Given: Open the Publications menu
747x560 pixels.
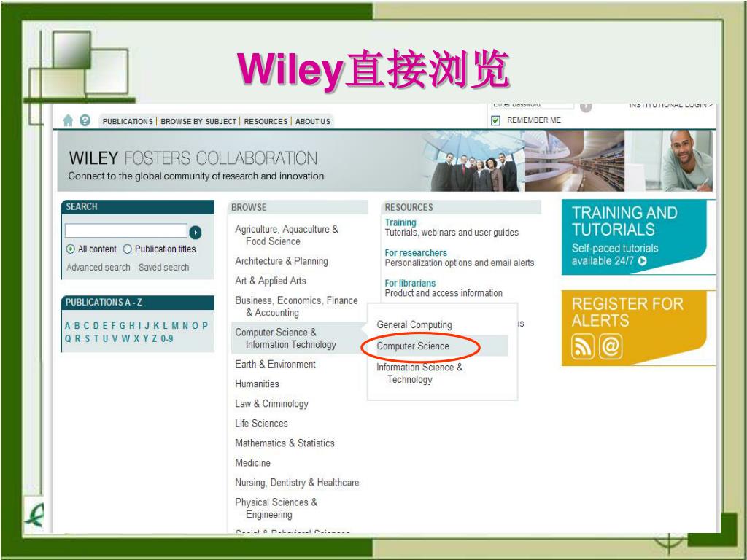Looking at the screenshot, I should (x=128, y=122).
